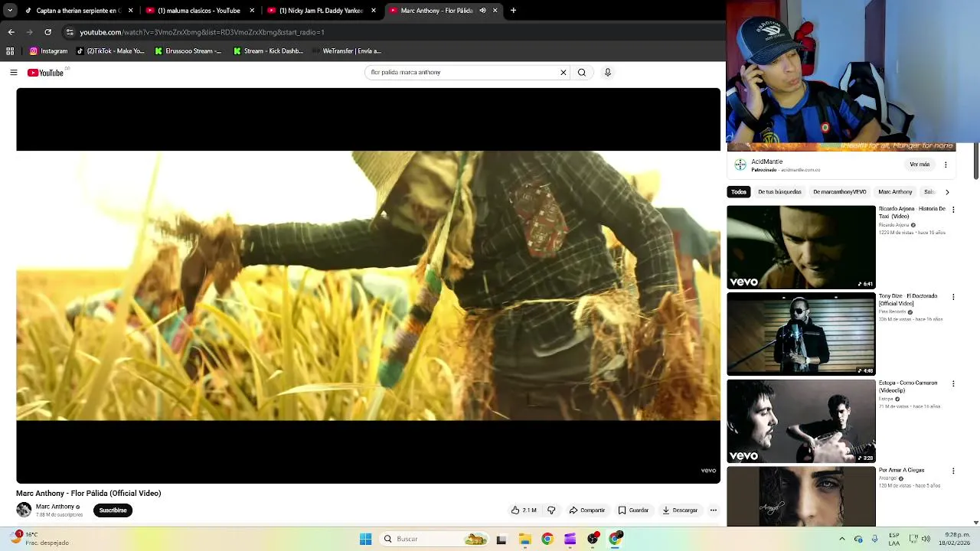The image size is (980, 551).
Task: Reload the current page
Action: [47, 32]
